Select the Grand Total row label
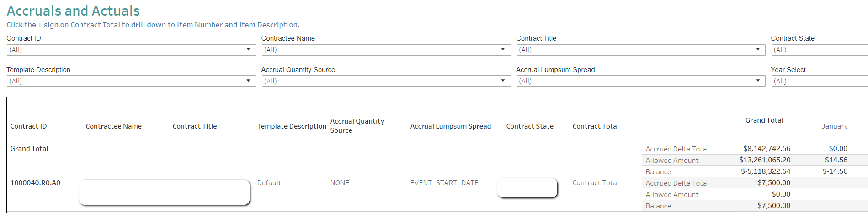This screenshot has width=868, height=213. pyautogui.click(x=29, y=149)
